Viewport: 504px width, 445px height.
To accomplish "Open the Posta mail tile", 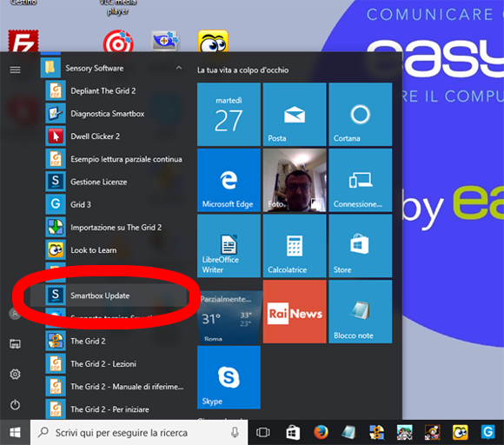I will [x=295, y=115].
